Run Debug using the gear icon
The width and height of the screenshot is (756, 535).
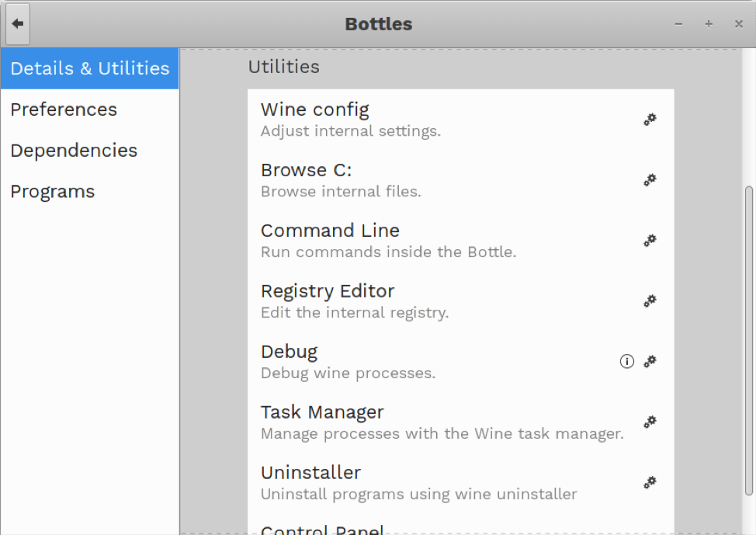coord(650,361)
